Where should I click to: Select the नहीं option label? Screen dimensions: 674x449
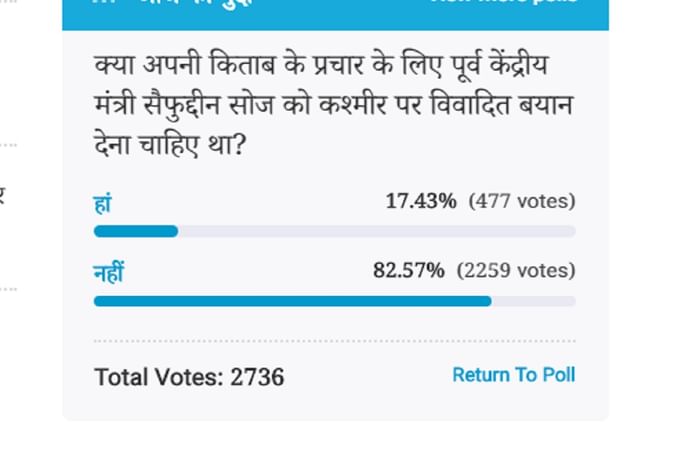pos(108,271)
